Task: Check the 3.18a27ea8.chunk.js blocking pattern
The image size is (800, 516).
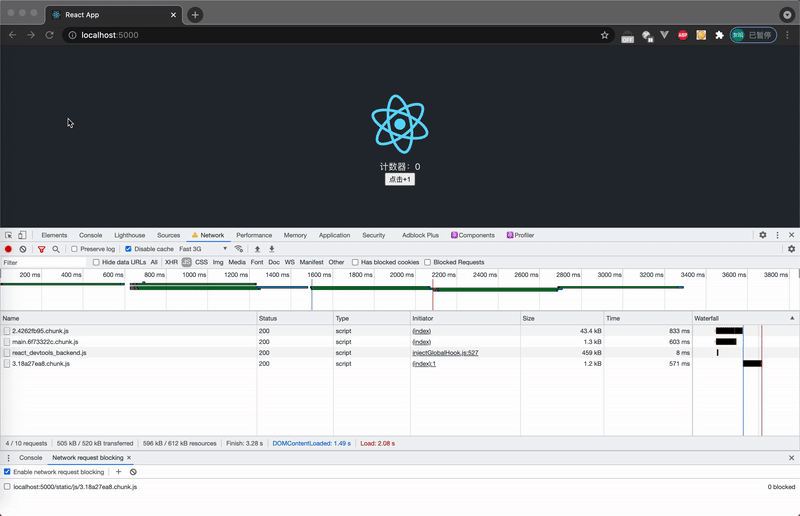Action: (8, 487)
